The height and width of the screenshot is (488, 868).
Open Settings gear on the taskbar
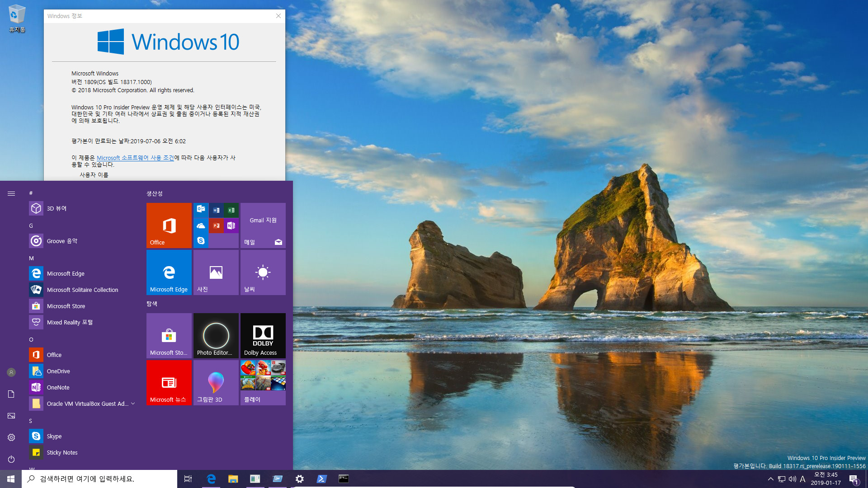click(299, 479)
